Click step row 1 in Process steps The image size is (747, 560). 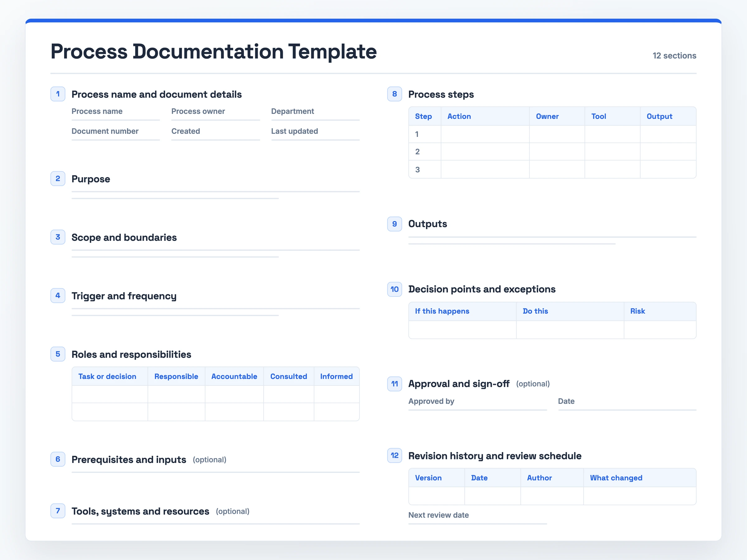click(552, 134)
